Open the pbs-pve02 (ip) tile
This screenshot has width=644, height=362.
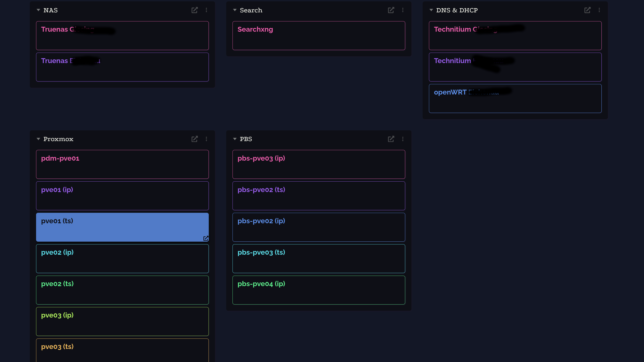[319, 227]
